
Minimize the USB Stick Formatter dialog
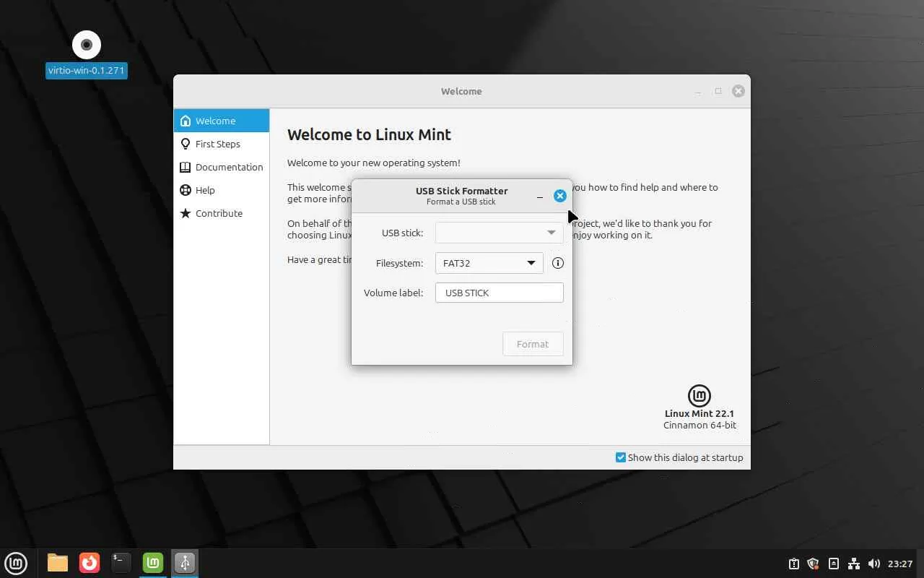coord(540,197)
